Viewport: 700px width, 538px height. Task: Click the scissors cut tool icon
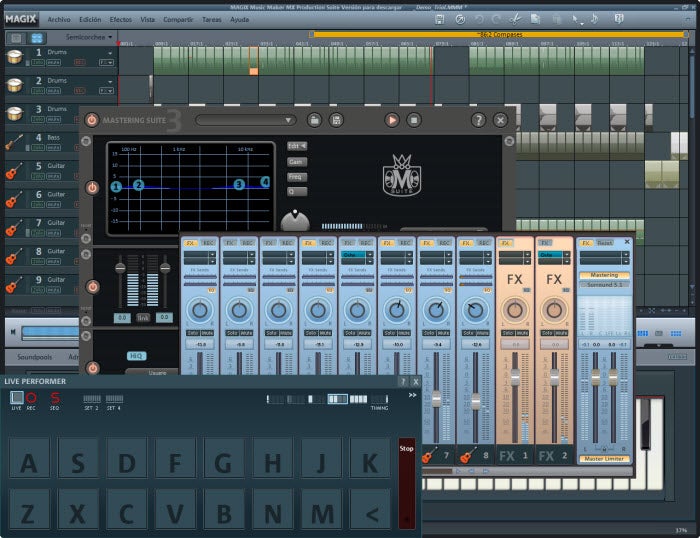(x=515, y=19)
